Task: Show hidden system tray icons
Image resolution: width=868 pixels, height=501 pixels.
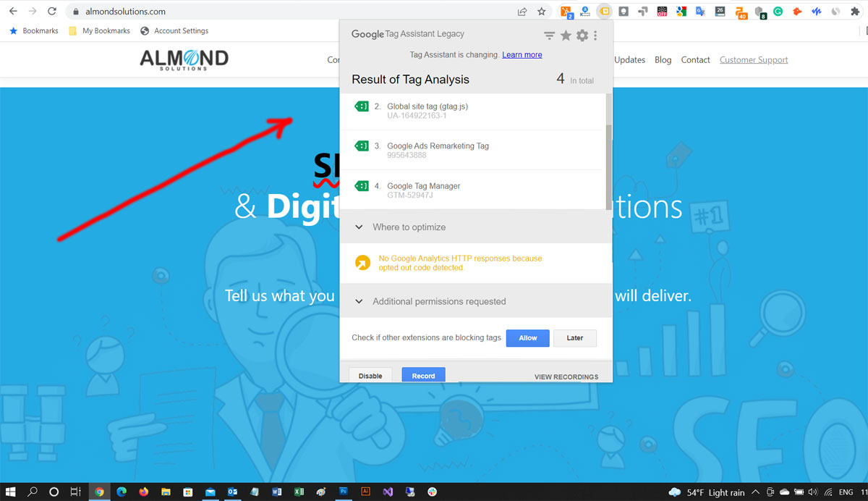Action: (757, 492)
